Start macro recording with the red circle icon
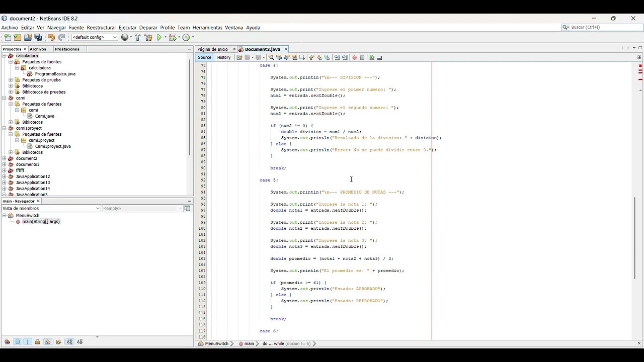The image size is (644, 362). click(354, 57)
